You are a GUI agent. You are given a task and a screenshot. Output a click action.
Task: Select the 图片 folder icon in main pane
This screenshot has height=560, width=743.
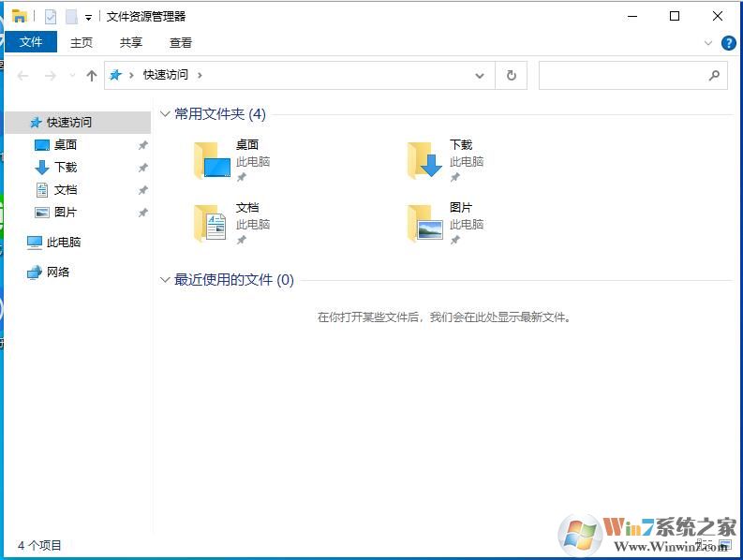click(425, 223)
